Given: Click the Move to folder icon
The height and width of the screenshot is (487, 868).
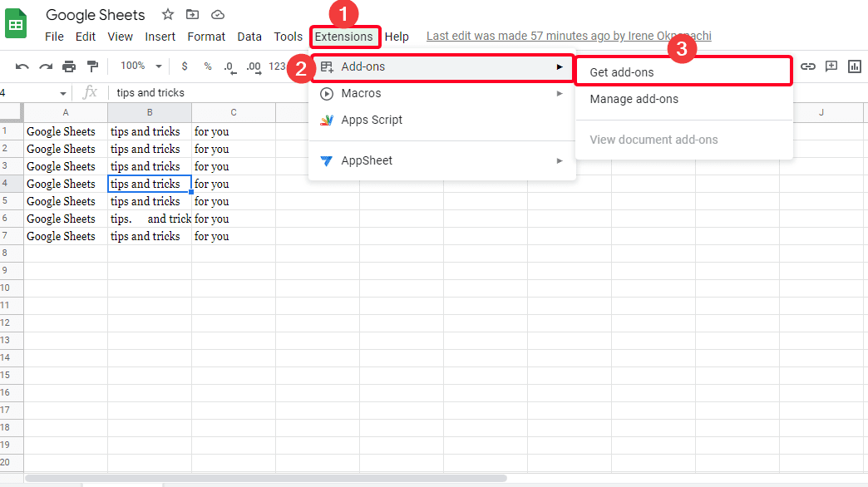Looking at the screenshot, I should pyautogui.click(x=193, y=15).
